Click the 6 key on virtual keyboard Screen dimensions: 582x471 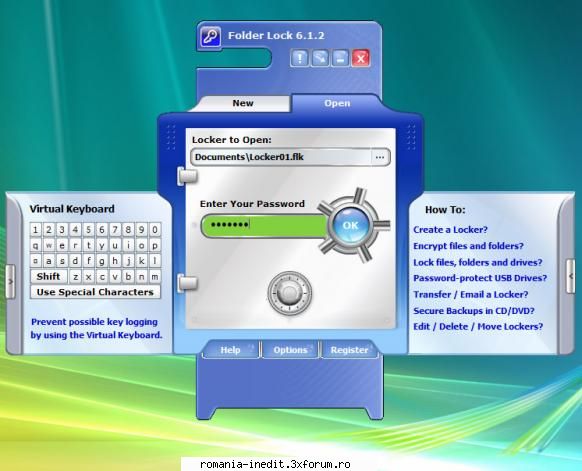tap(102, 230)
